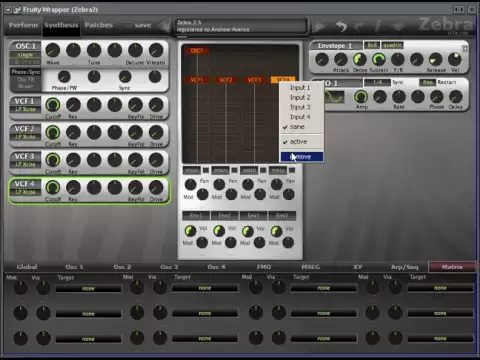Click the VCF 4 KeyFol knob

[x=135, y=188]
